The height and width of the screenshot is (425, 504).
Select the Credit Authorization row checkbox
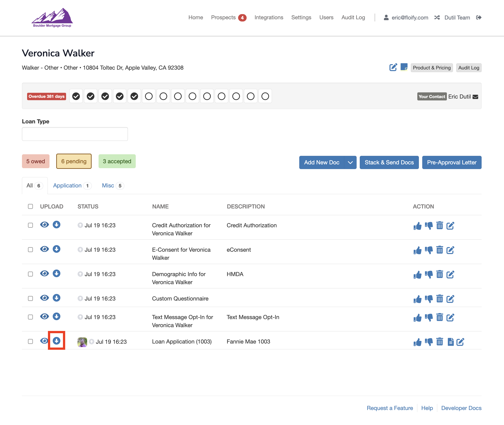pyautogui.click(x=30, y=225)
